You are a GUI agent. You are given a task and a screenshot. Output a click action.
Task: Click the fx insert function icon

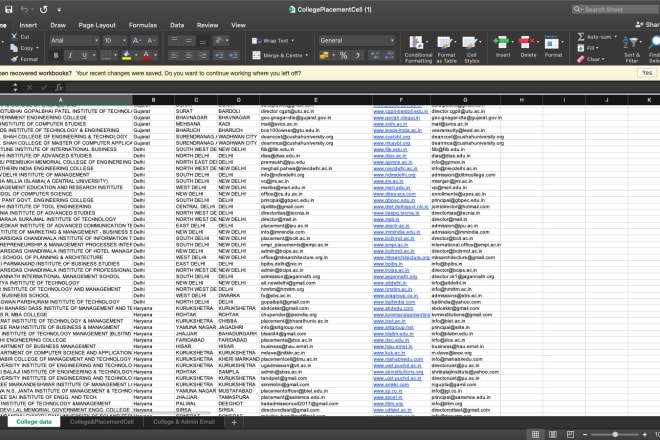coord(59,87)
